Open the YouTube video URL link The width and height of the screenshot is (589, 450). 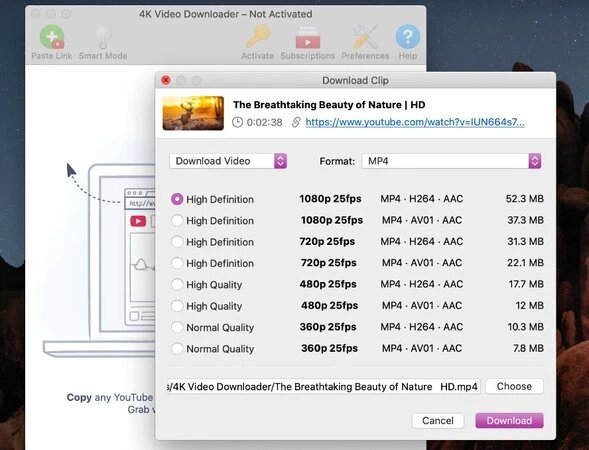coord(415,122)
